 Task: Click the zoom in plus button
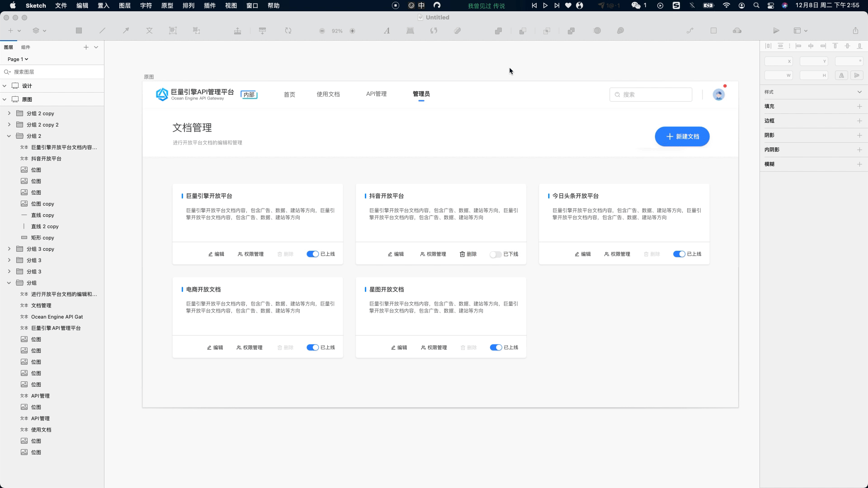tap(352, 31)
